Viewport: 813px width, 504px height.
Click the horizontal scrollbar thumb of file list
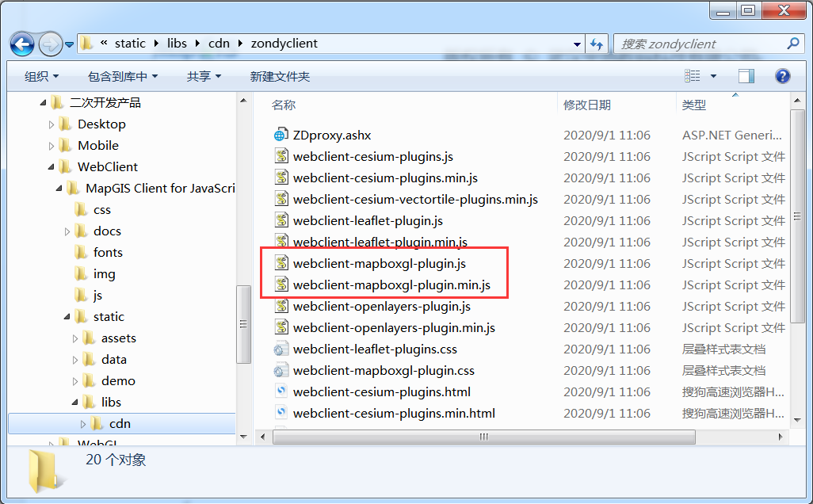[x=483, y=437]
